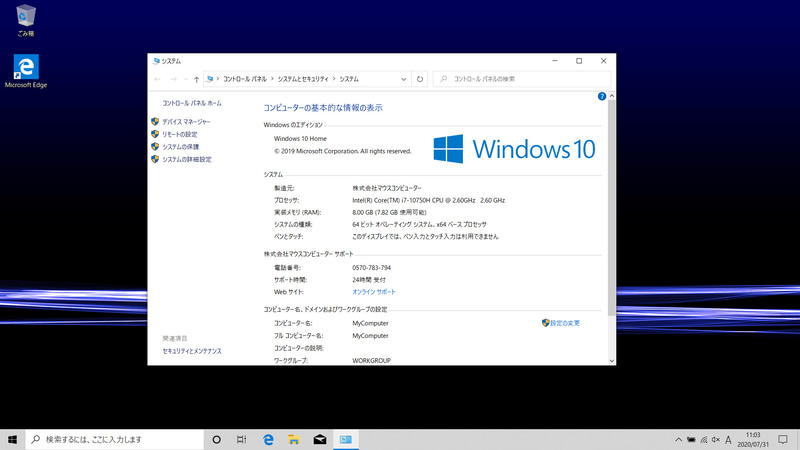Viewport: 800px width, 450px height.
Task: Toggle the IME input mode 'A'
Action: [728, 439]
